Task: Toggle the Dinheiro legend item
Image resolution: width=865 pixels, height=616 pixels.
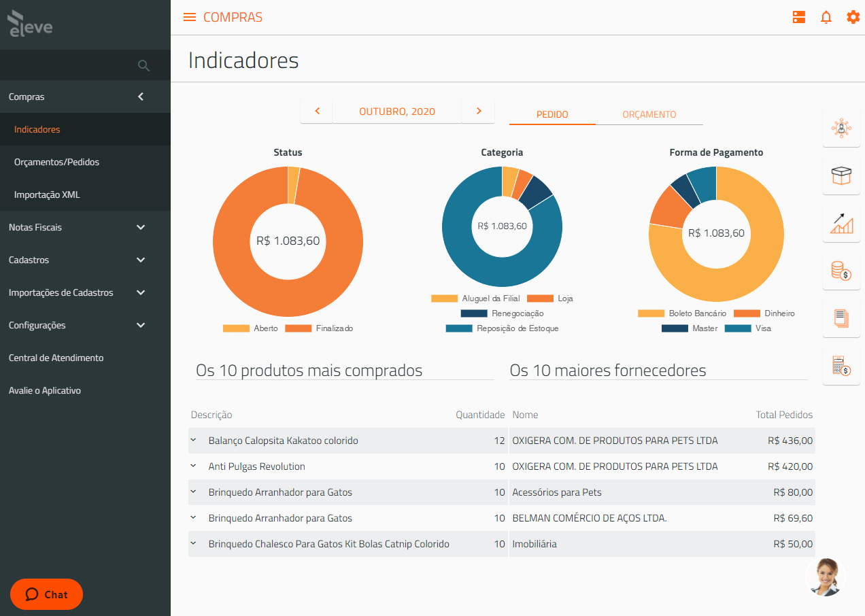Action: (764, 313)
